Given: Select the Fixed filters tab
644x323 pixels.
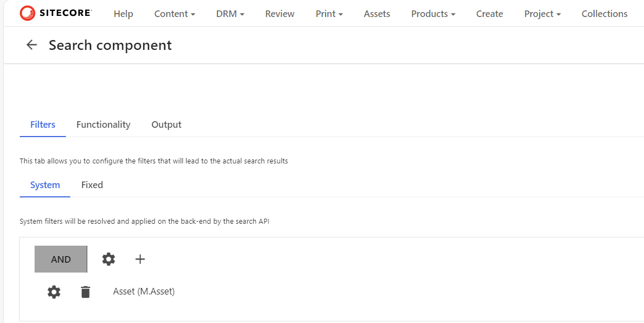Looking at the screenshot, I should point(92,185).
